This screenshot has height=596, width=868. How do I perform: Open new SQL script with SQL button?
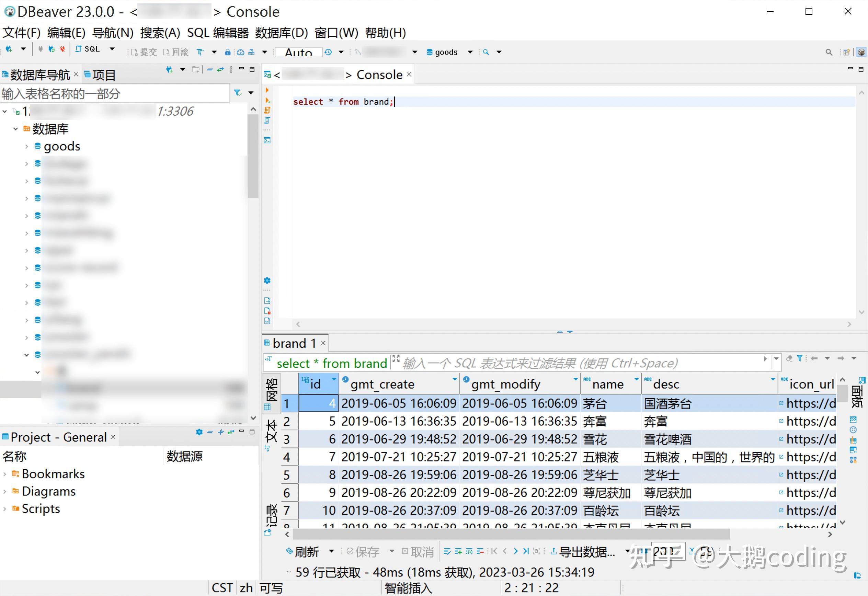pyautogui.click(x=88, y=49)
